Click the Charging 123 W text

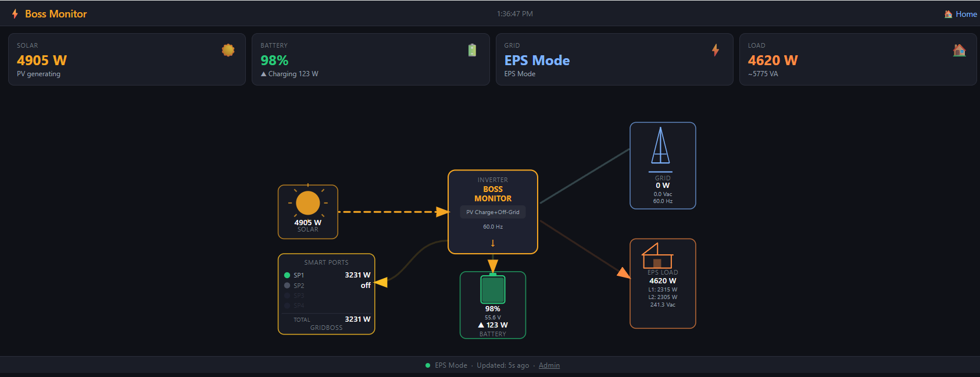click(289, 74)
